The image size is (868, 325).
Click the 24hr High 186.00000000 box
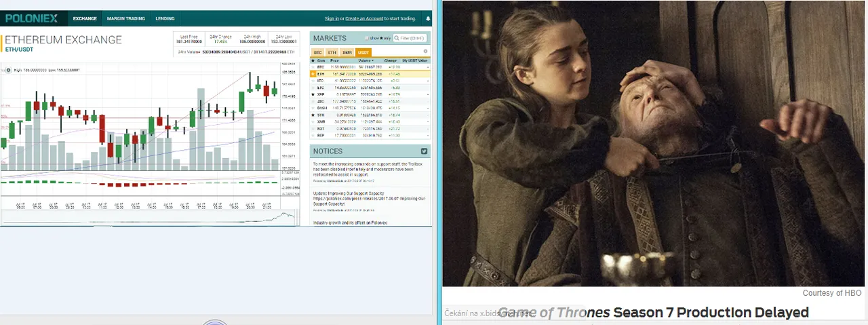[252, 39]
